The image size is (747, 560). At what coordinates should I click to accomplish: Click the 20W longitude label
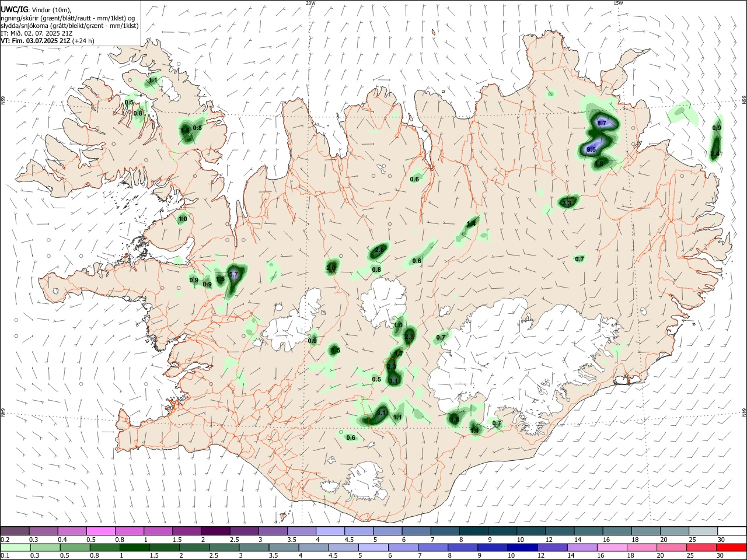[310, 3]
